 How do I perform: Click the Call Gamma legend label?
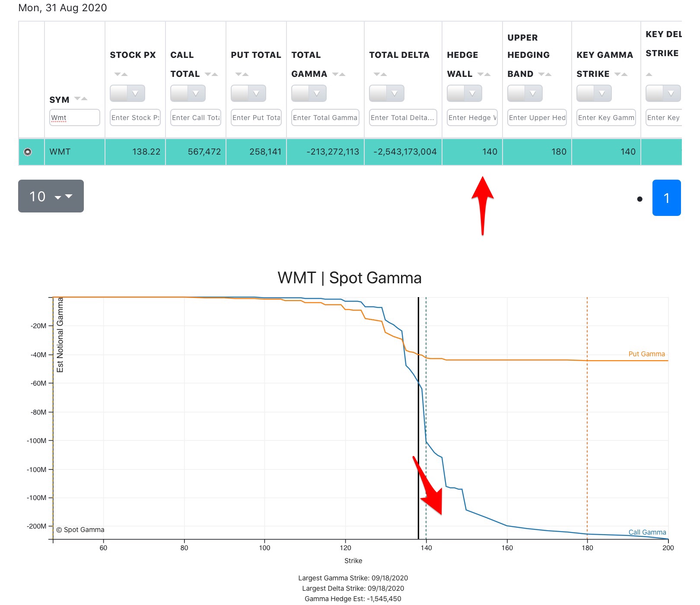pyautogui.click(x=647, y=532)
